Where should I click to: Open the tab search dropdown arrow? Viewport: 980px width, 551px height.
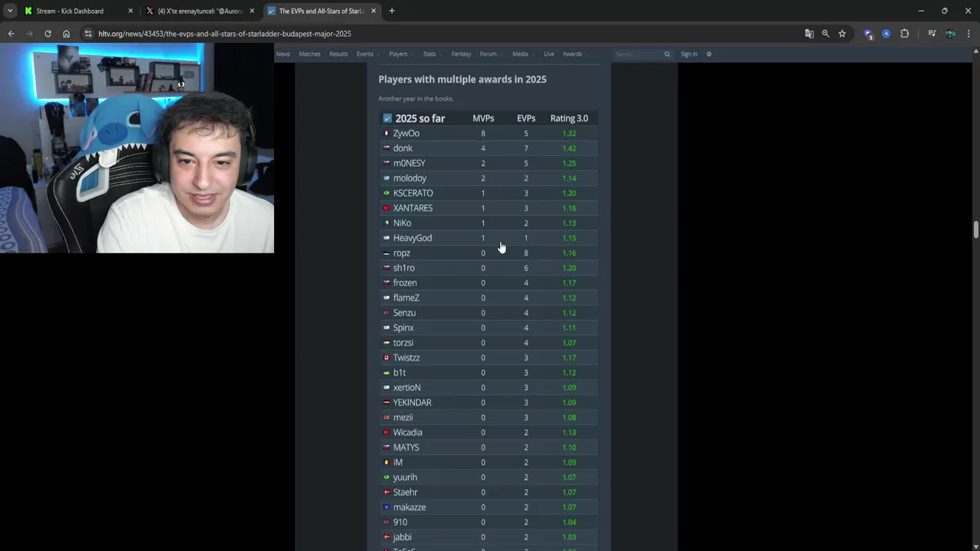[x=10, y=11]
